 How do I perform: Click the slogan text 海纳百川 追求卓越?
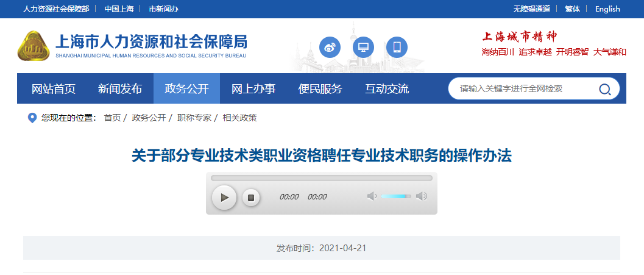(x=517, y=52)
